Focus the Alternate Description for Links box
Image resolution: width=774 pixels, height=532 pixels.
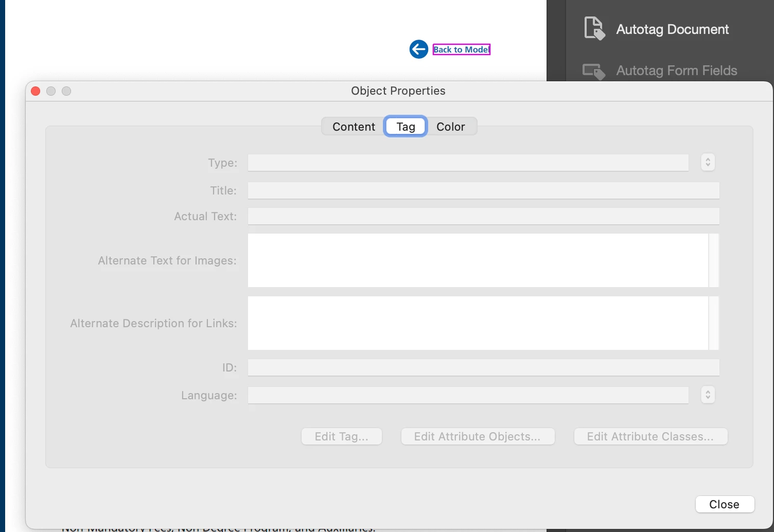click(478, 323)
